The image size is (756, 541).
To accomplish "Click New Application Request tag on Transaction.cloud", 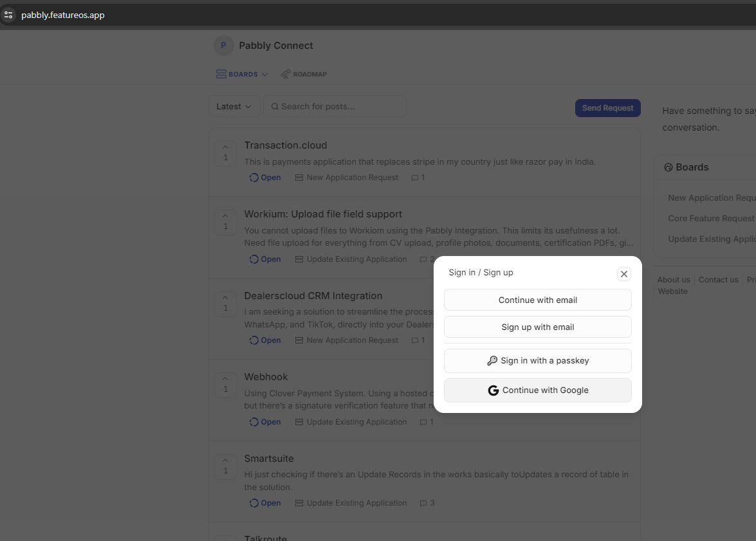I will point(347,178).
